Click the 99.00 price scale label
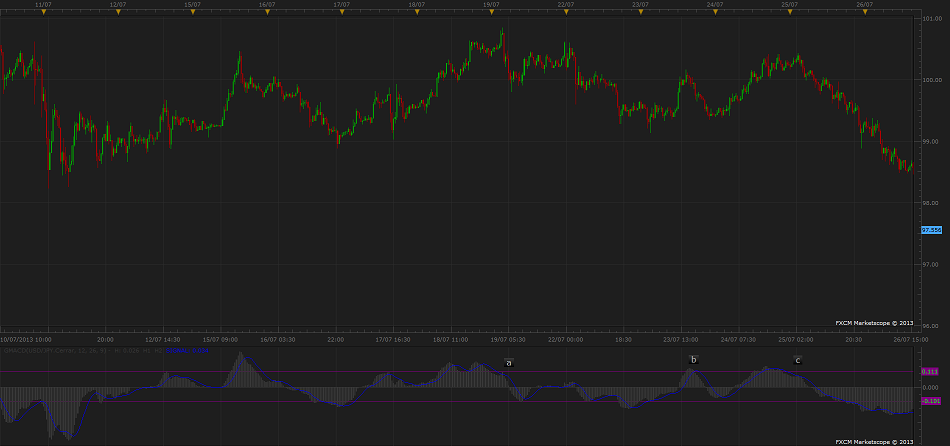 931,141
